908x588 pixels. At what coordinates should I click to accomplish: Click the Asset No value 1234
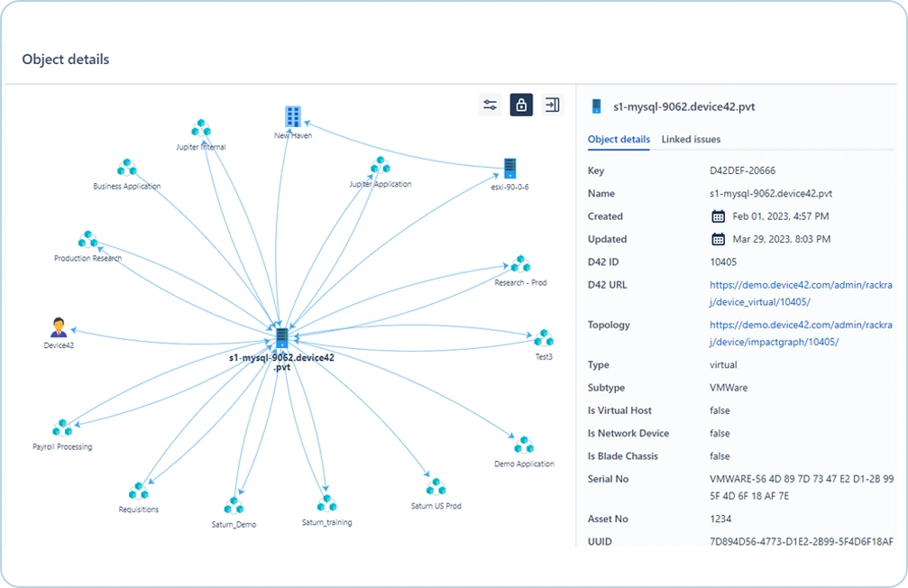click(720, 519)
